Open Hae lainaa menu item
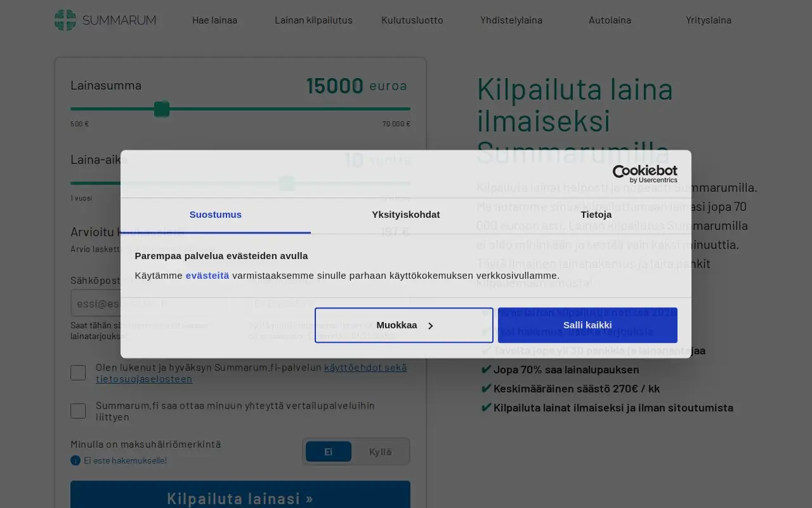The height and width of the screenshot is (508, 812). pos(214,20)
